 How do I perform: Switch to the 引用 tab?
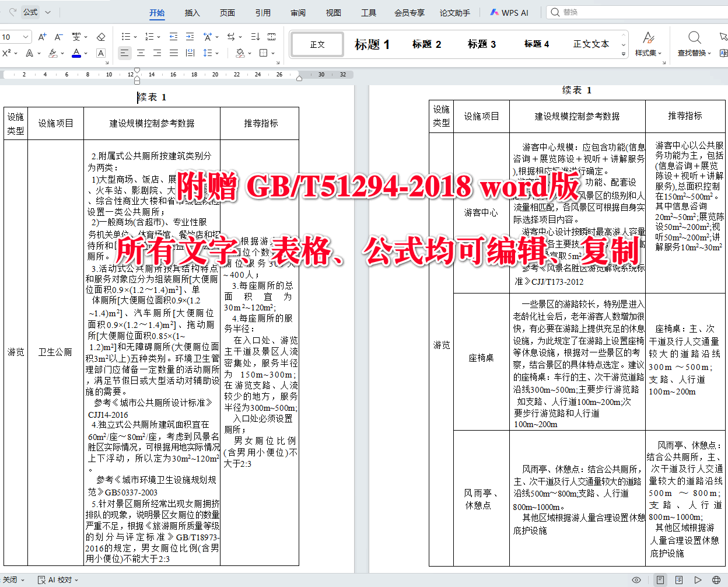[263, 12]
